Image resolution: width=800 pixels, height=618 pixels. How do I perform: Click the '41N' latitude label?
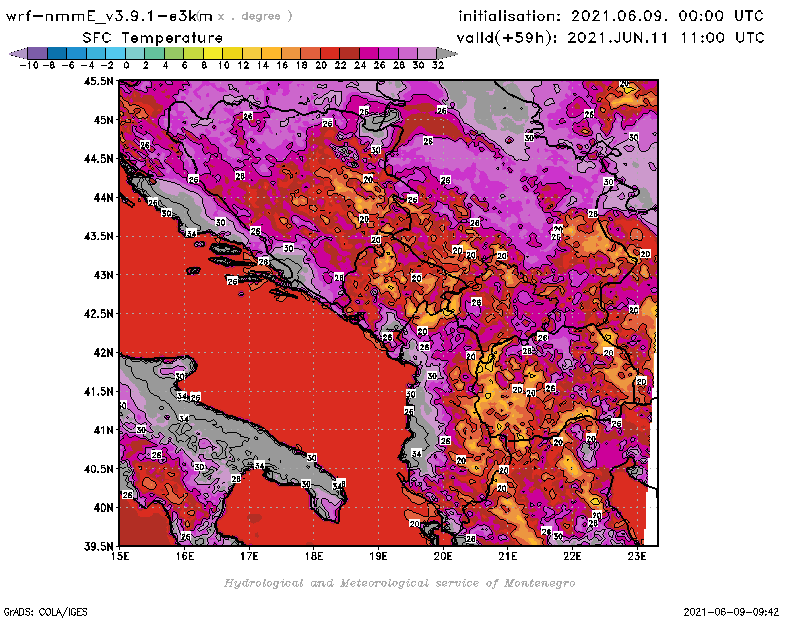[x=103, y=430]
